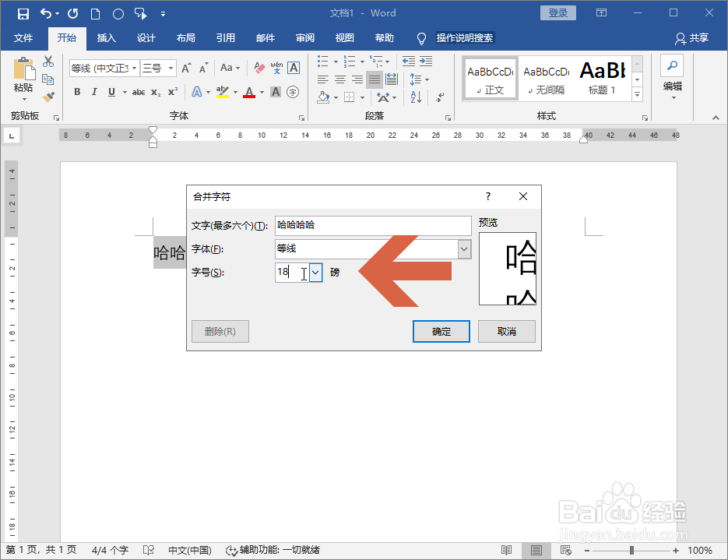Screen dimensions: 728x560
Task: Toggle bold formatting
Action: 77,91
